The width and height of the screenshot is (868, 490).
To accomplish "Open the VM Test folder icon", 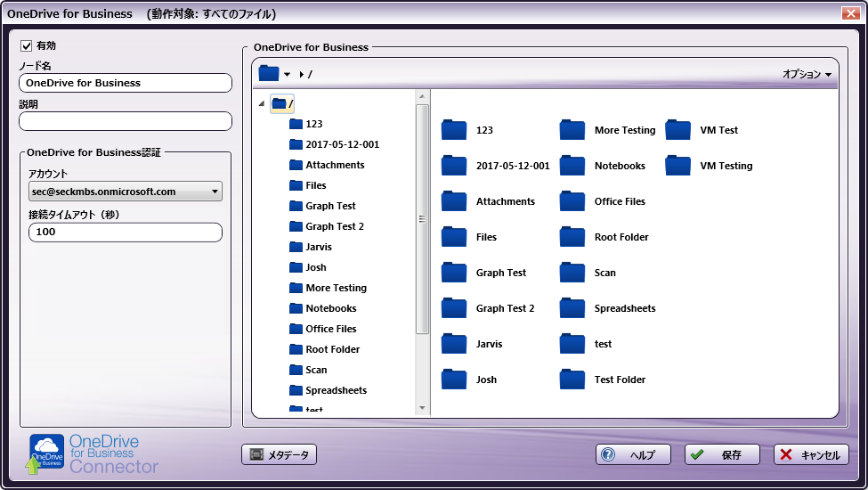I will point(678,130).
